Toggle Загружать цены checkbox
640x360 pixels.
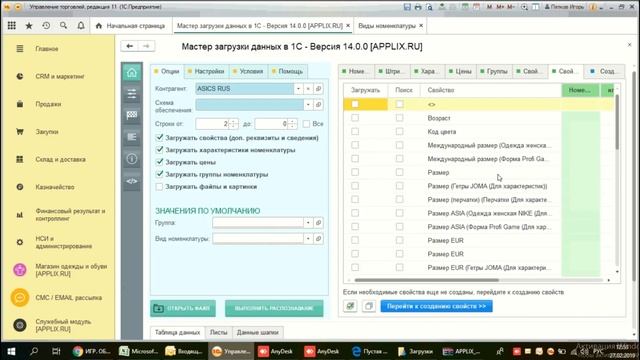pyautogui.click(x=160, y=162)
